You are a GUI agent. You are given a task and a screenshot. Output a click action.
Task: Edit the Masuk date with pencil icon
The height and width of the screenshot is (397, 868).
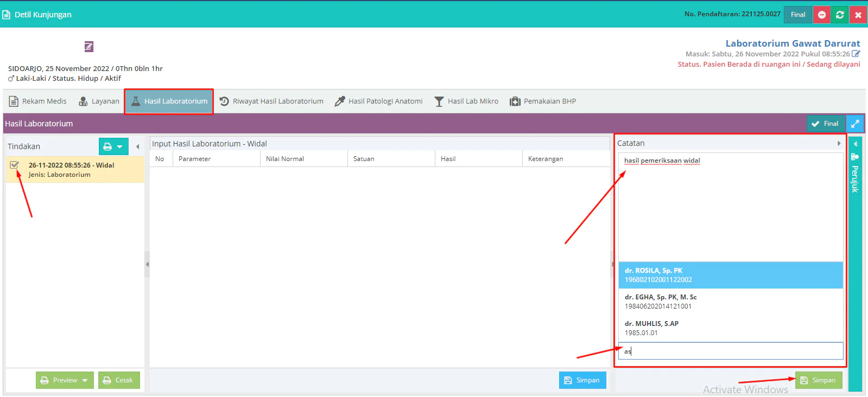coord(856,54)
